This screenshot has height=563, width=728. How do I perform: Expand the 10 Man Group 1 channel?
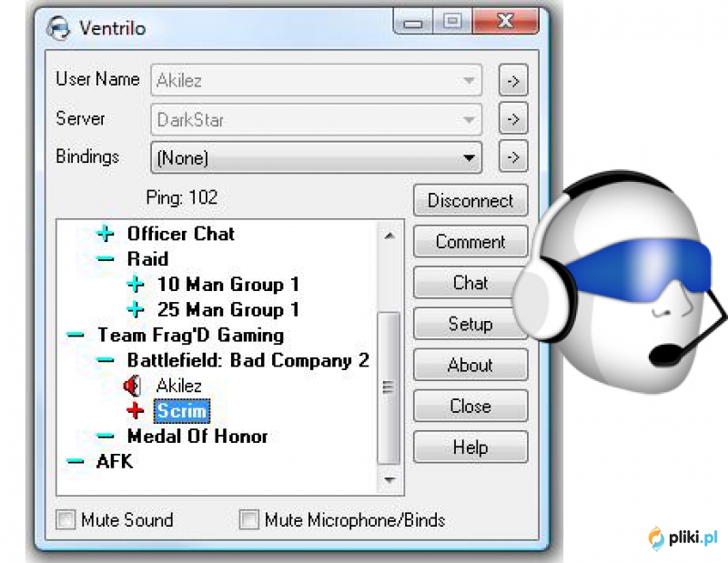point(136,284)
